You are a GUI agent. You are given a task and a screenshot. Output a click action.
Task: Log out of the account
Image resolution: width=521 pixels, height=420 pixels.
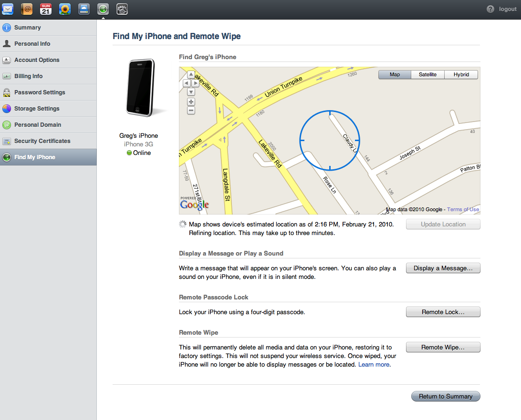click(508, 9)
